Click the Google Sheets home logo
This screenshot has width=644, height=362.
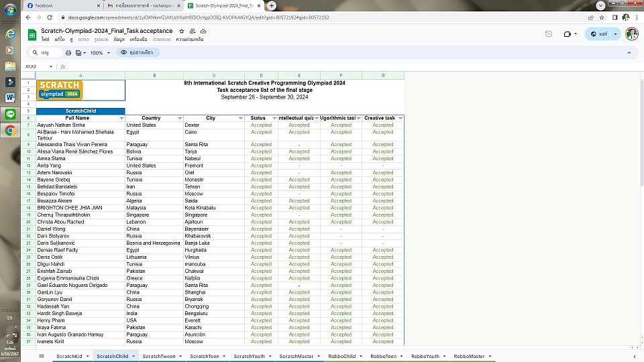click(x=32, y=34)
